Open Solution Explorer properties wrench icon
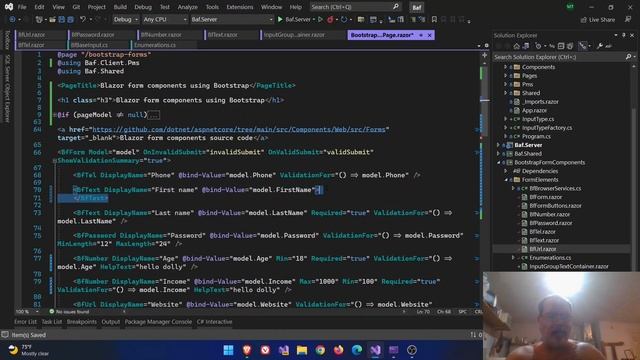 pyautogui.click(x=600, y=46)
